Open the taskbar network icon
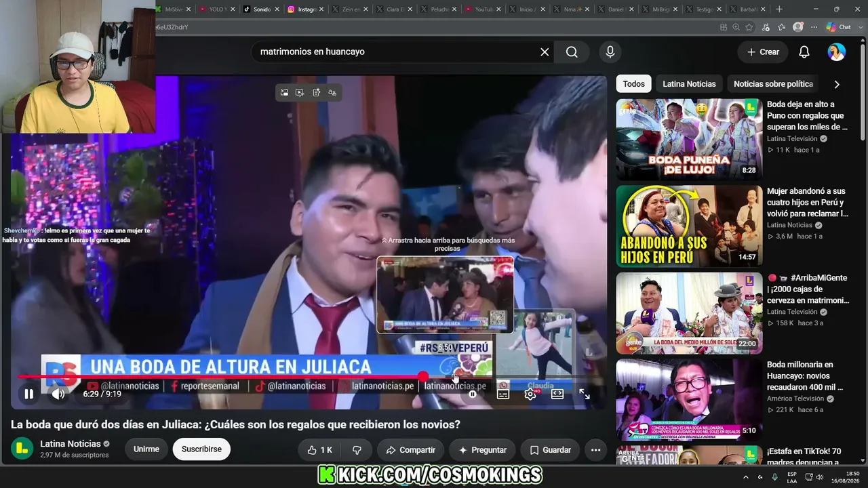The width and height of the screenshot is (868, 488). tap(810, 477)
